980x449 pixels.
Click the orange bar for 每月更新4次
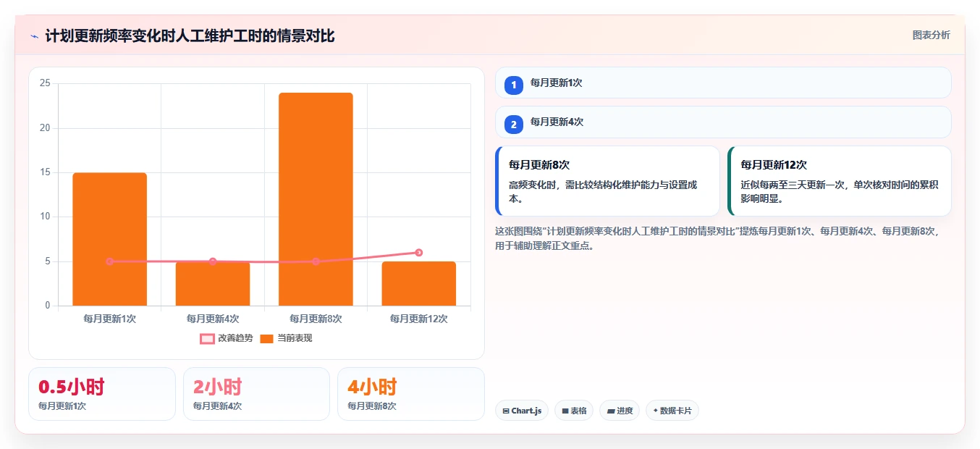[x=213, y=283]
